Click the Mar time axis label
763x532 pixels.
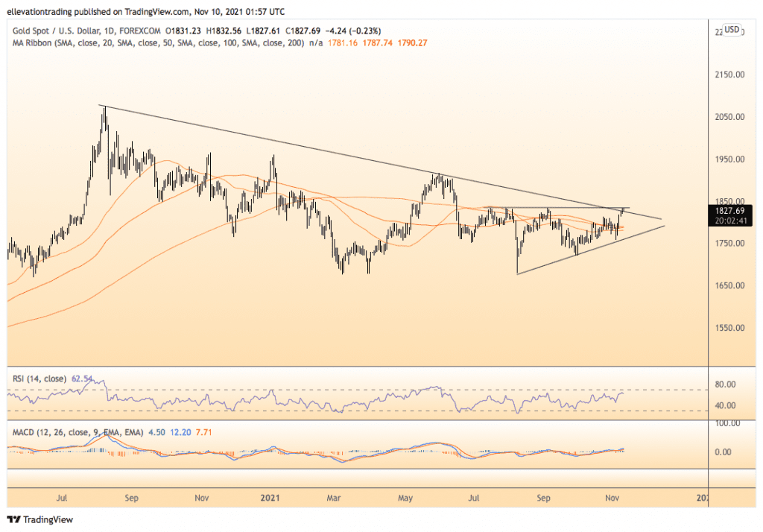click(334, 498)
